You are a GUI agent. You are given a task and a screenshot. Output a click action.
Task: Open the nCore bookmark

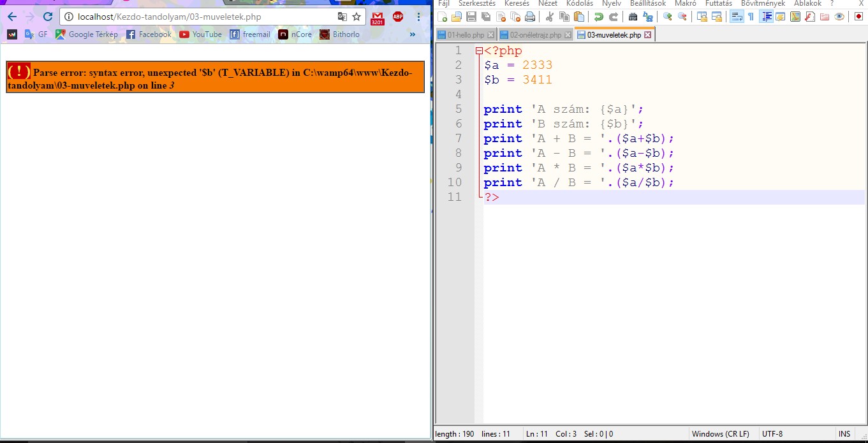(x=295, y=34)
